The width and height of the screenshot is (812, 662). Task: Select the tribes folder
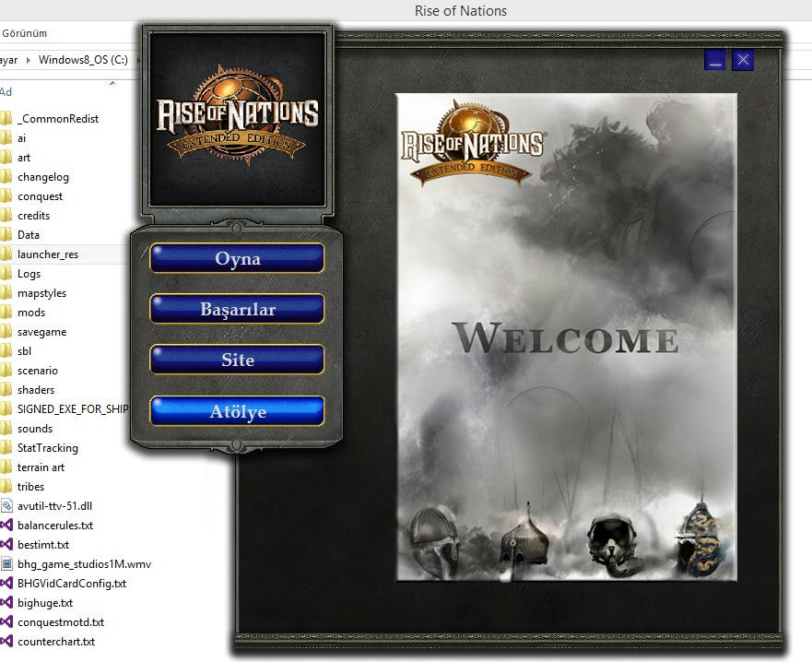tap(30, 487)
